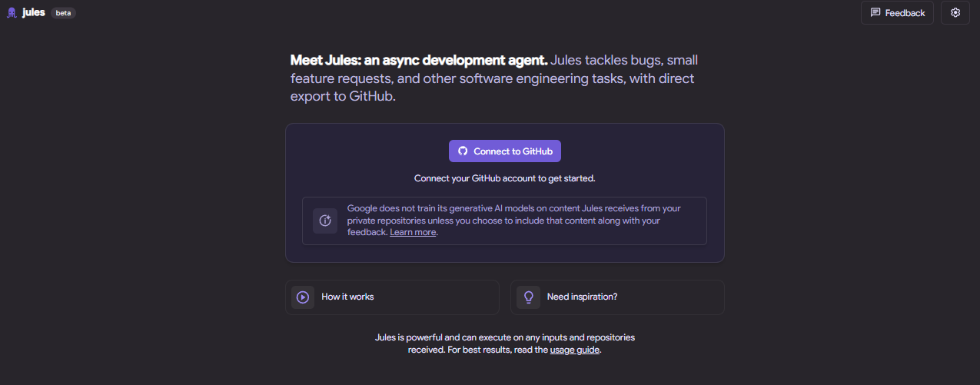Open the settings gear icon
This screenshot has height=385, width=980.
[x=955, y=13]
